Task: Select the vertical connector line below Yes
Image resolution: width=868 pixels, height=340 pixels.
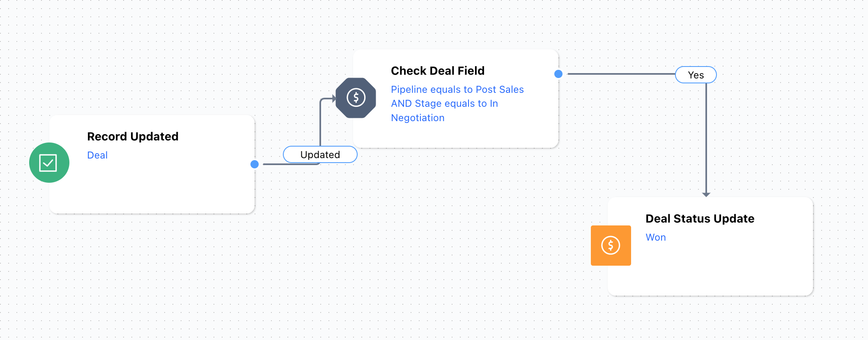Action: coord(706,138)
